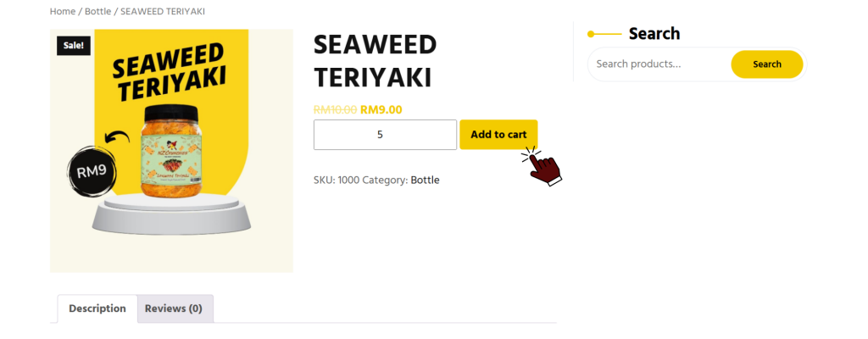
Task: Open the Bottle breadcrumb link
Action: tap(97, 12)
